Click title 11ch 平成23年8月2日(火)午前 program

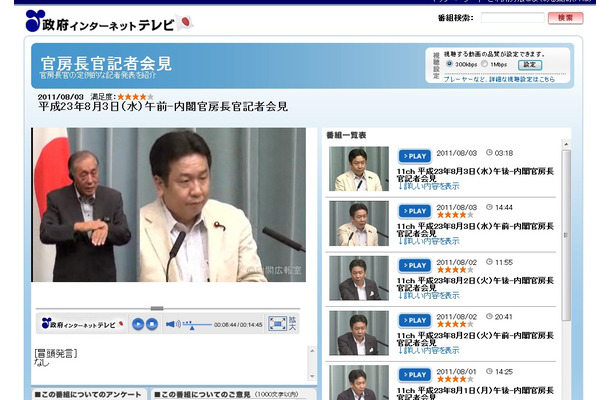(x=475, y=339)
